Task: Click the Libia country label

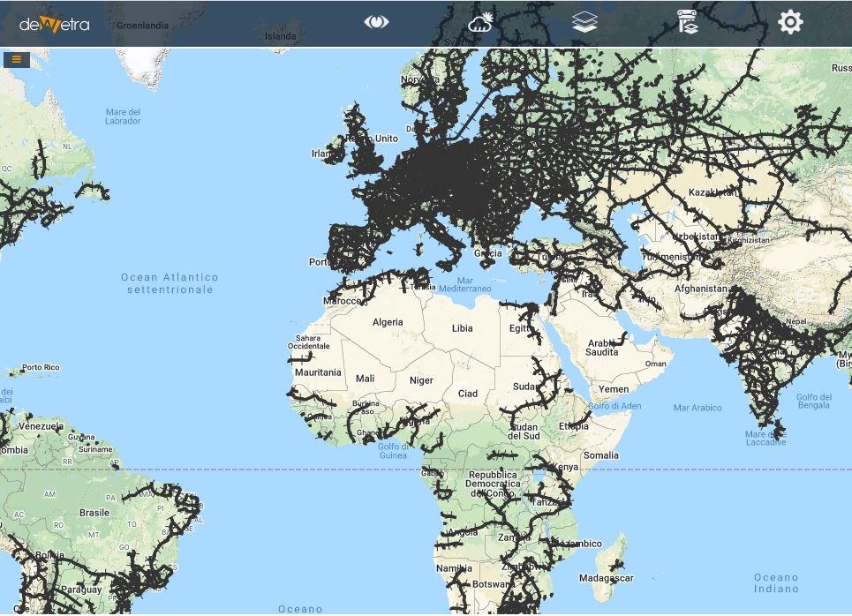Action: click(x=462, y=328)
